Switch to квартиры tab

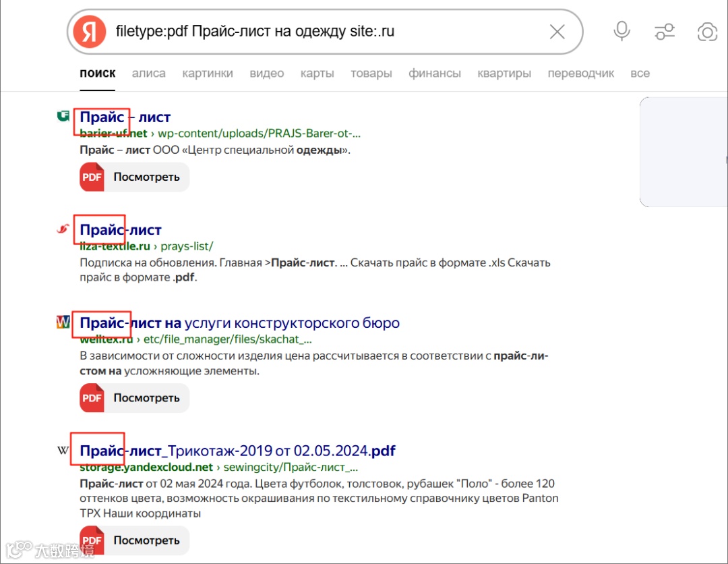504,74
